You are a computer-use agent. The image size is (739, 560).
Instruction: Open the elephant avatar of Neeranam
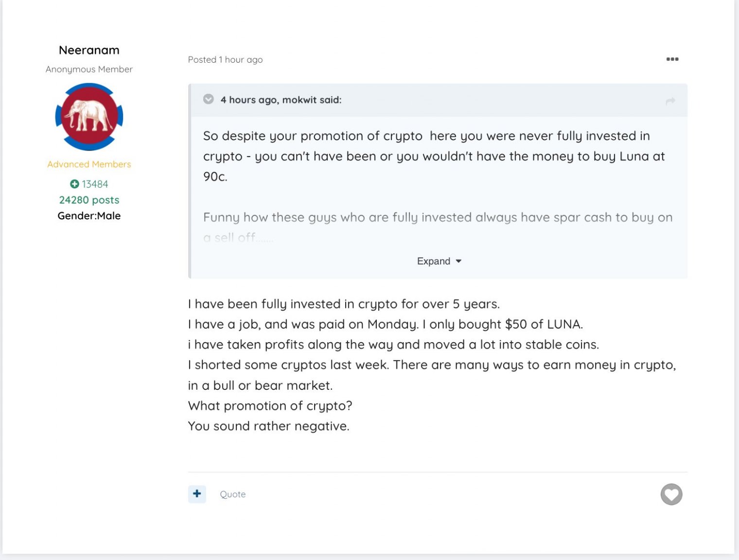[89, 117]
